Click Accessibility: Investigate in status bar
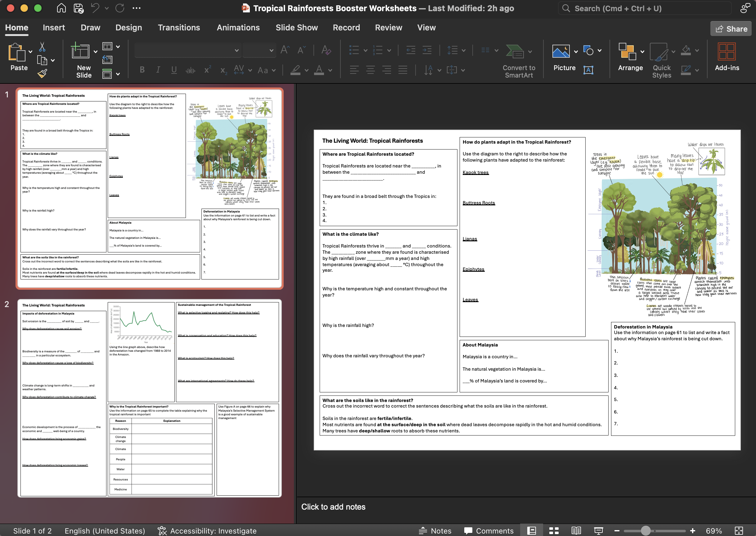This screenshot has width=756, height=536. (x=207, y=531)
